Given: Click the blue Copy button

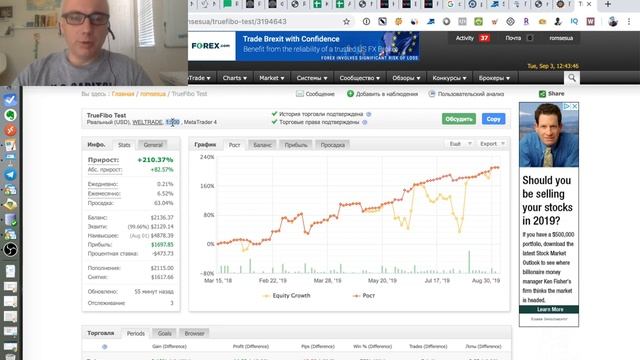Looking at the screenshot, I should [493, 119].
